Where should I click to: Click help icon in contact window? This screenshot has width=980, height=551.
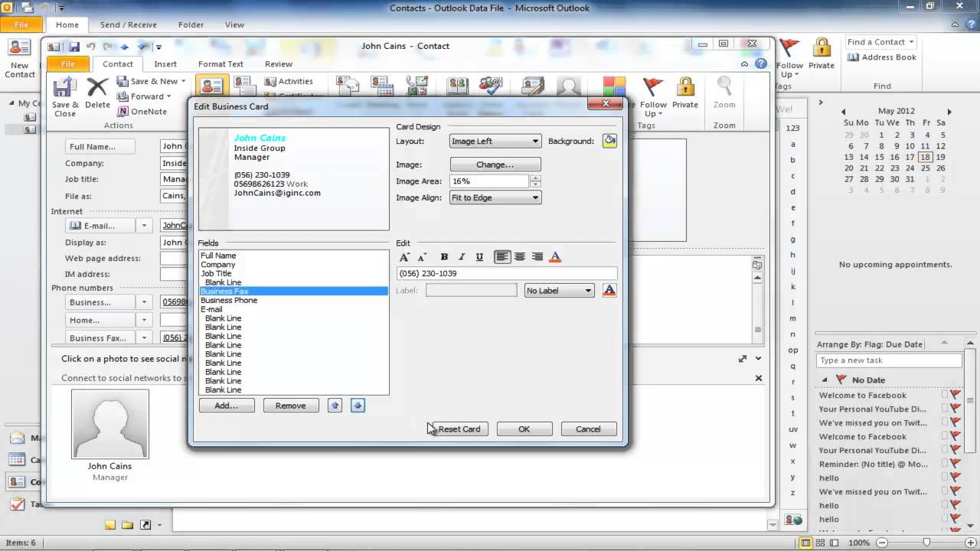click(x=760, y=64)
